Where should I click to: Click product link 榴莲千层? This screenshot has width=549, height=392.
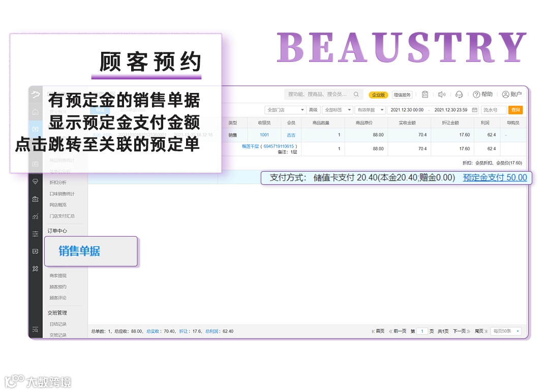pyautogui.click(x=250, y=146)
